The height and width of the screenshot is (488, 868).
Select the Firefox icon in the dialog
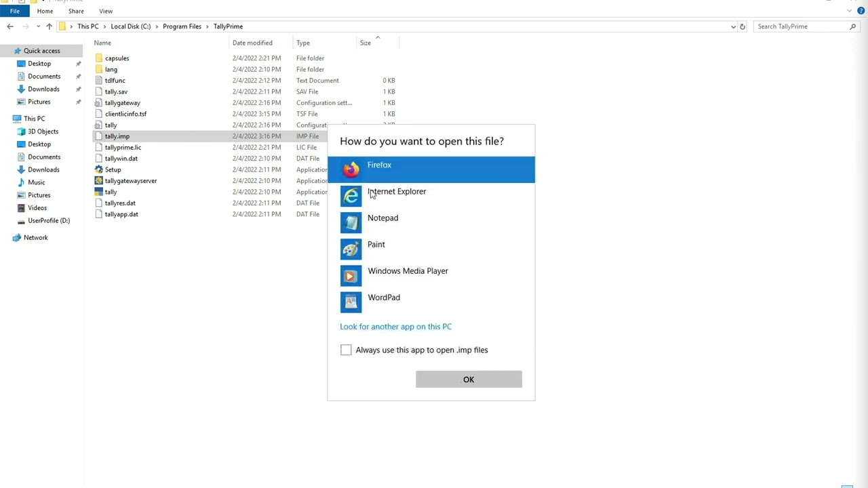[351, 169]
